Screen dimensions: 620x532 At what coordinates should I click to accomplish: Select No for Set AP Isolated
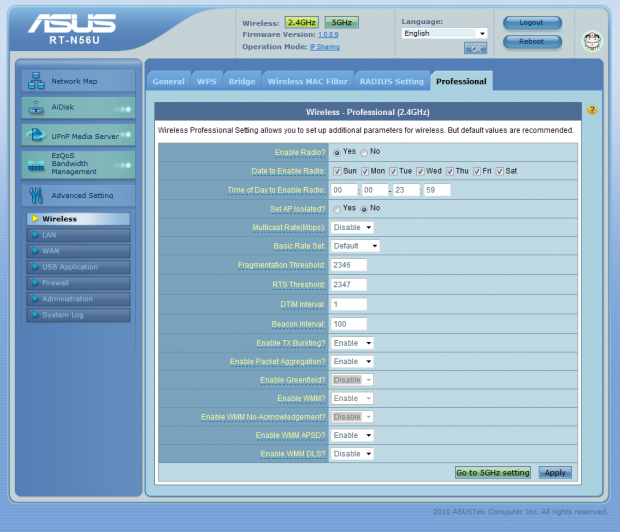point(364,209)
